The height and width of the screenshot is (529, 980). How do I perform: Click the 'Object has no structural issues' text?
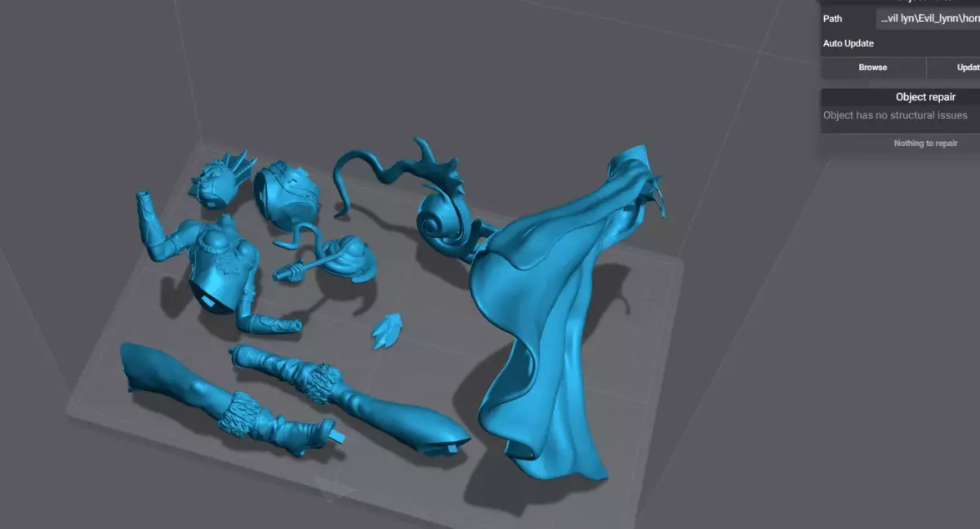tap(895, 116)
